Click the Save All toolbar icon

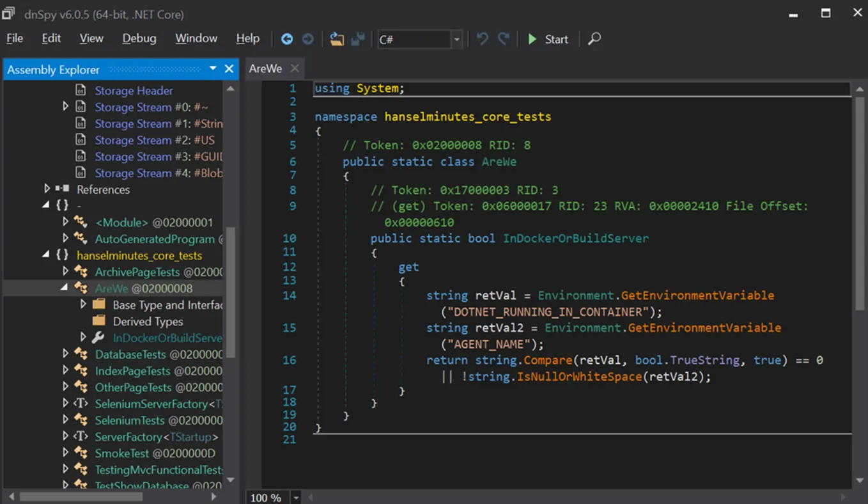(358, 39)
